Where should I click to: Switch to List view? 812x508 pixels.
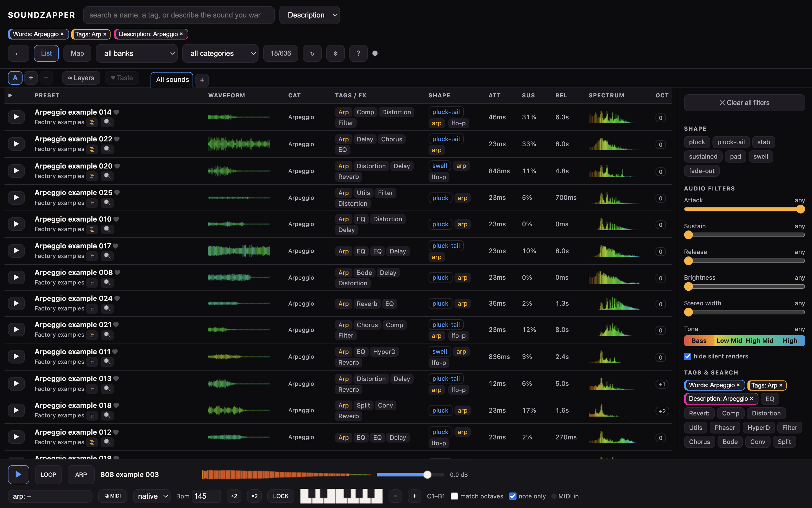coord(46,53)
